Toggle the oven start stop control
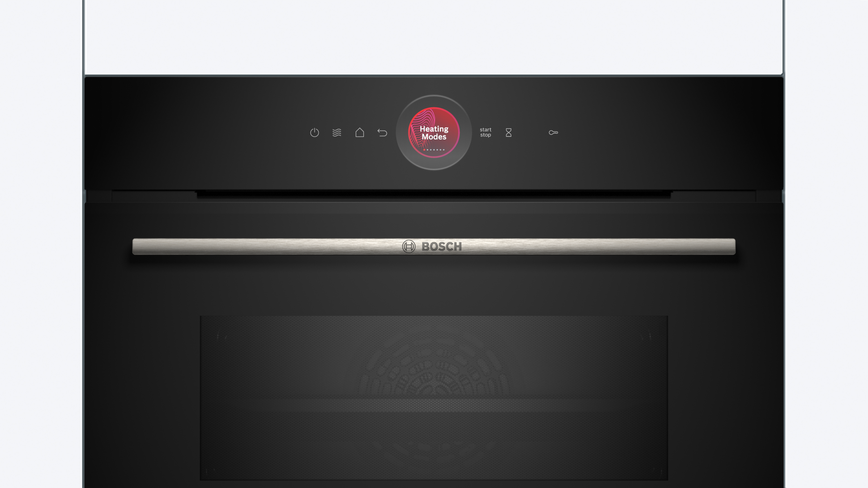 click(485, 132)
